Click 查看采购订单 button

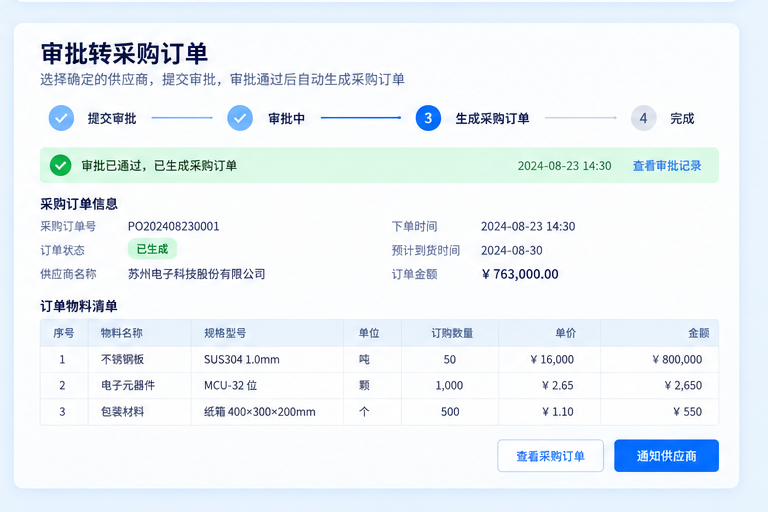click(x=551, y=456)
